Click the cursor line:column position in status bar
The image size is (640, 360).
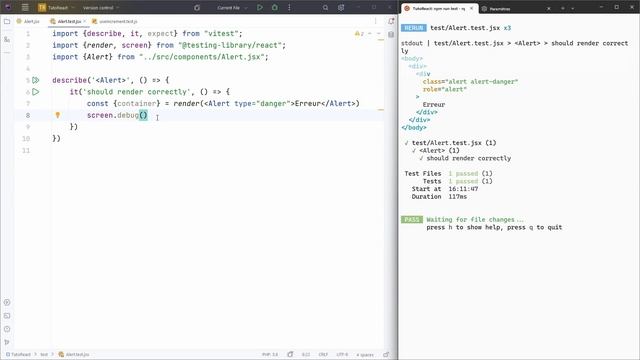click(x=306, y=354)
